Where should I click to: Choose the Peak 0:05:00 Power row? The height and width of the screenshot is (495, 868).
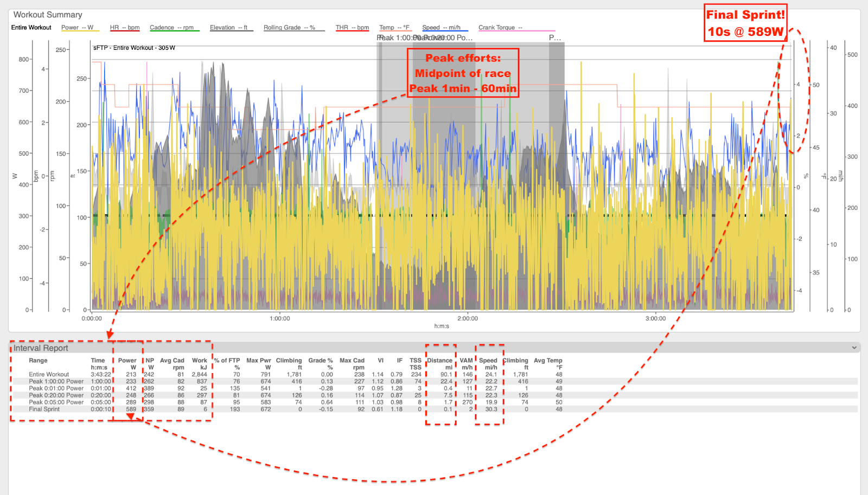[x=56, y=402]
